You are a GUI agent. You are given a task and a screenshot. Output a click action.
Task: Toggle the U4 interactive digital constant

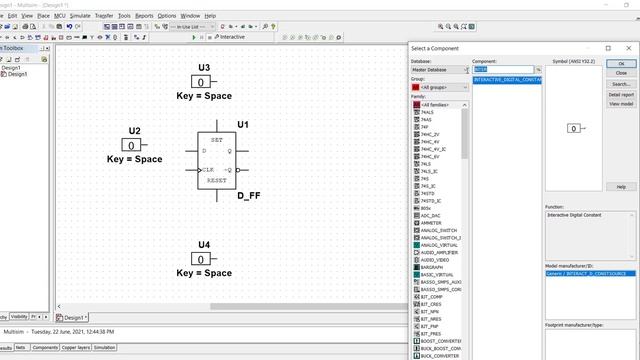(200, 259)
